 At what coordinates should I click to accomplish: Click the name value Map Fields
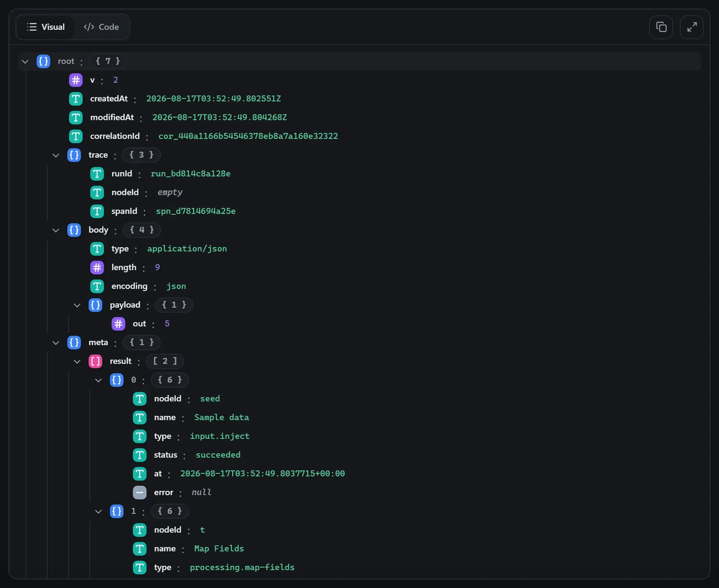219,549
